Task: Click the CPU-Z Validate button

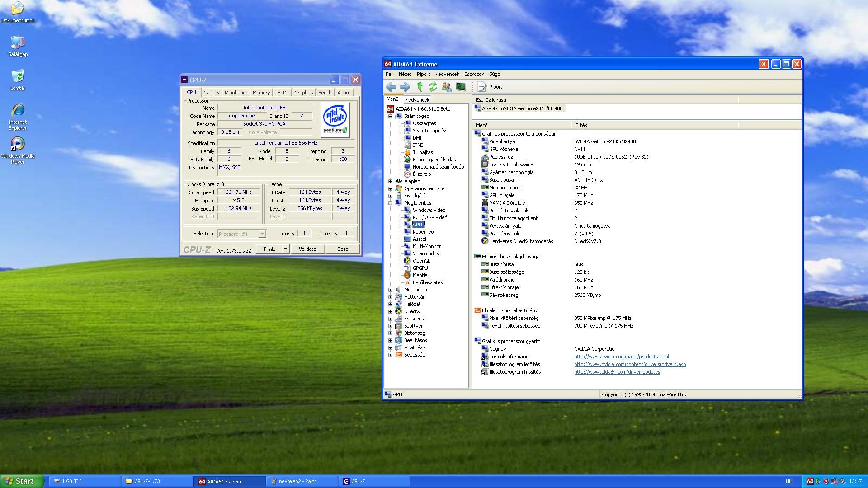Action: [x=307, y=249]
